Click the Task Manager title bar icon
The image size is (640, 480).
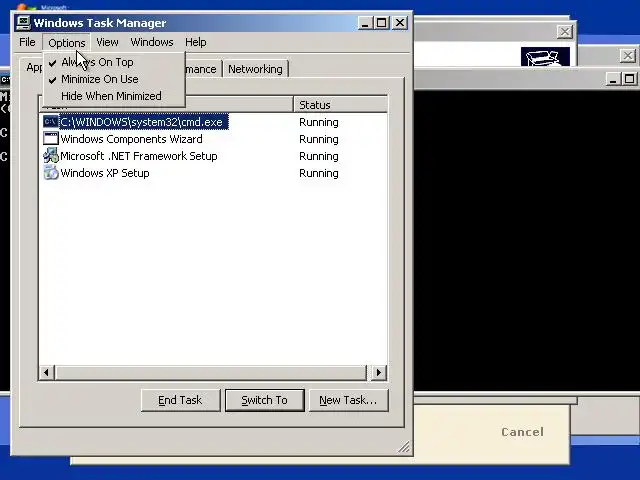pos(23,23)
